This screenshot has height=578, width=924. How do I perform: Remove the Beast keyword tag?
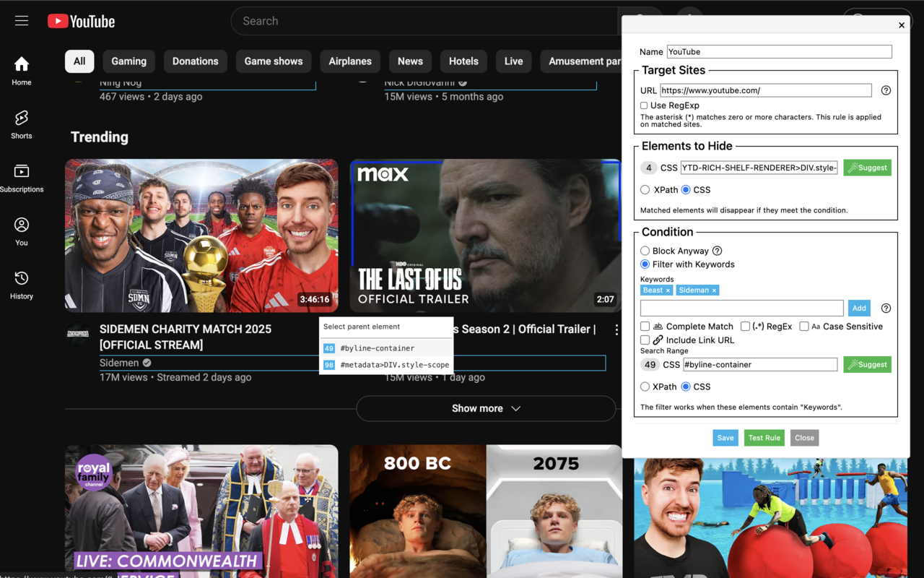tap(668, 290)
